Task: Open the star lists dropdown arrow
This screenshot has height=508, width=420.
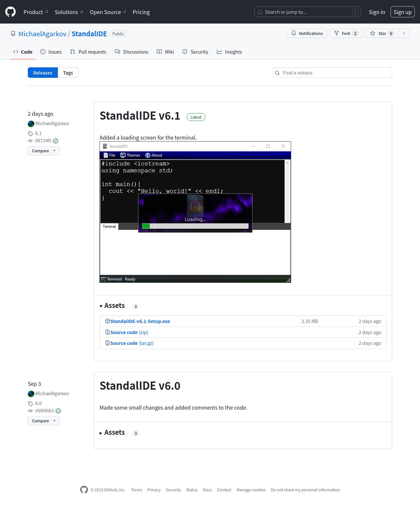Action: point(404,33)
